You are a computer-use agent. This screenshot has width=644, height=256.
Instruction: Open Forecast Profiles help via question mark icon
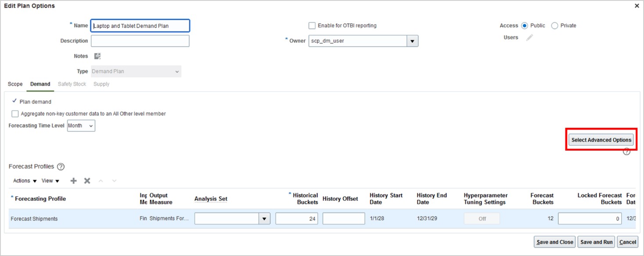pos(61,166)
